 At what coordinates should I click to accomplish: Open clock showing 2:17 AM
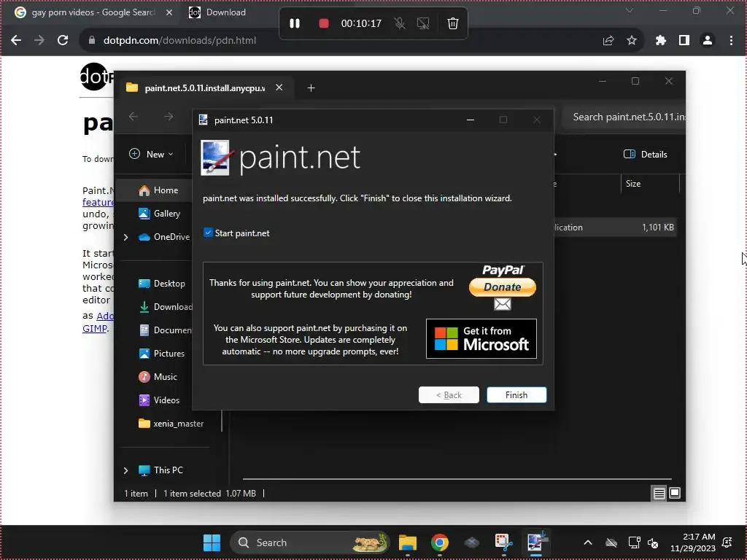click(x=693, y=542)
